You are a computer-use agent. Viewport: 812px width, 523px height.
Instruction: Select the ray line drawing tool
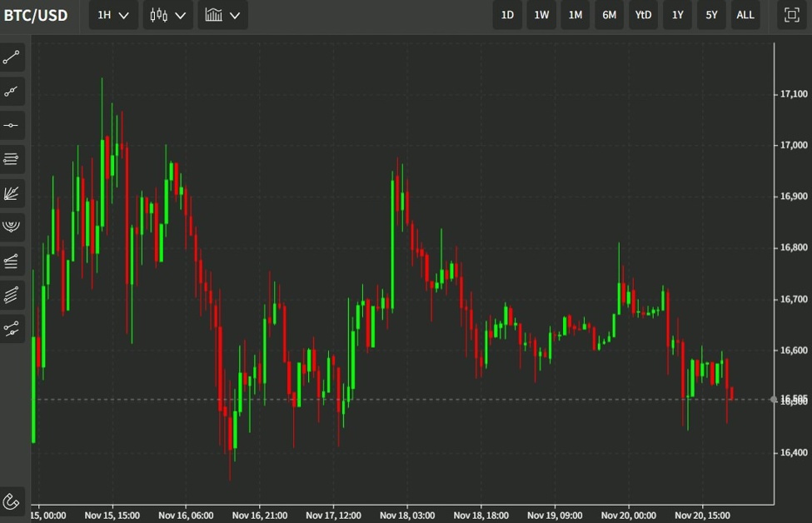tap(12, 92)
